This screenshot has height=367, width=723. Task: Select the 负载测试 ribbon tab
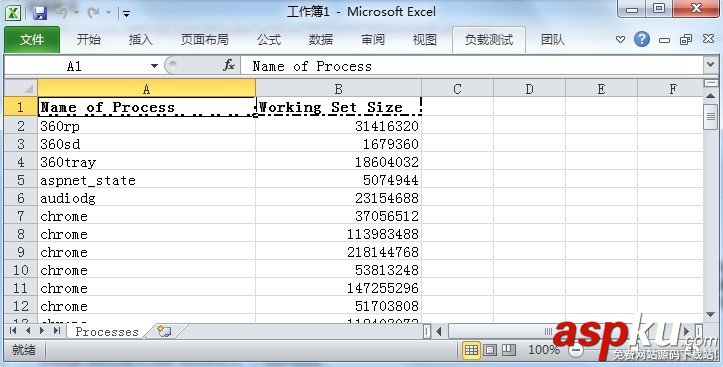click(x=489, y=40)
